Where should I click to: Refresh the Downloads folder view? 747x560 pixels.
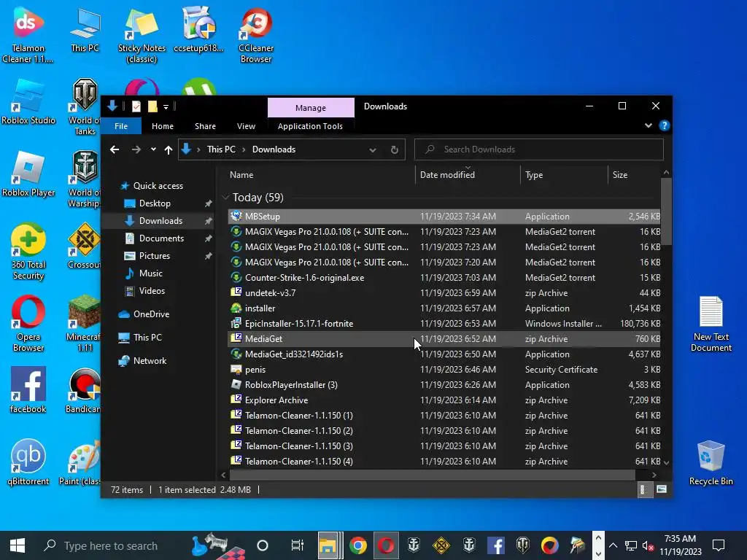[x=395, y=149]
